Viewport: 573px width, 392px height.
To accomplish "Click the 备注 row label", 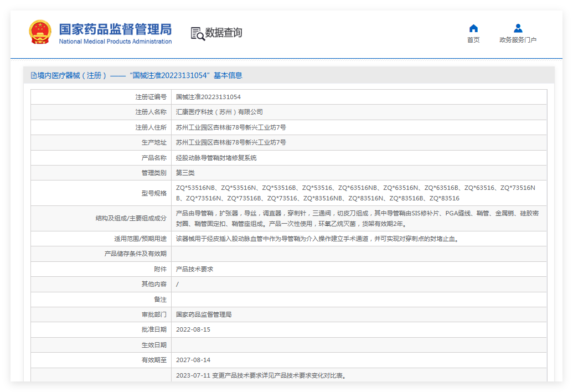I will 160,300.
